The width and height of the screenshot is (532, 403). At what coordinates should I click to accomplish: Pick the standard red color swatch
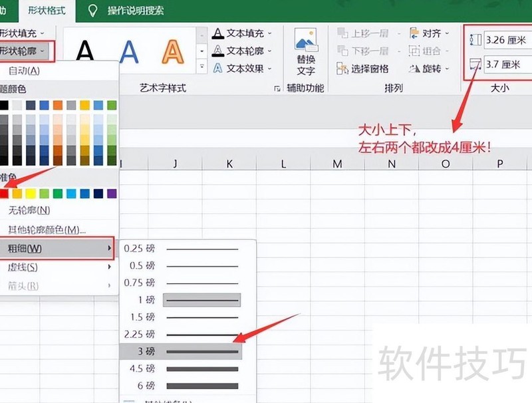pos(4,194)
